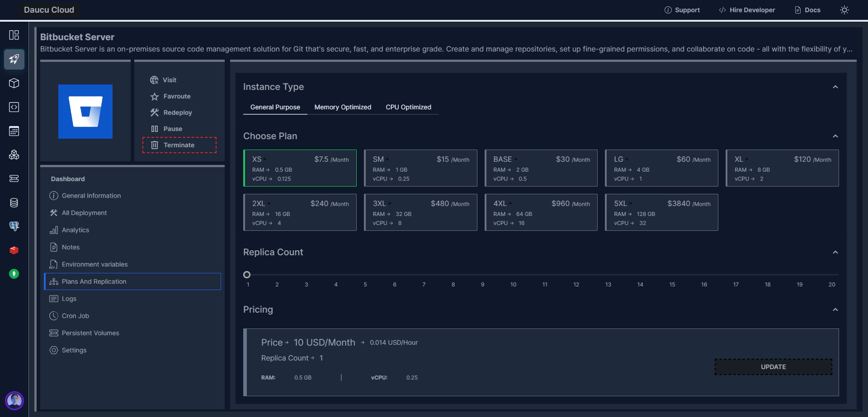Click the 0.014 USD/Hour text
This screenshot has width=868, height=417.
[x=394, y=342]
